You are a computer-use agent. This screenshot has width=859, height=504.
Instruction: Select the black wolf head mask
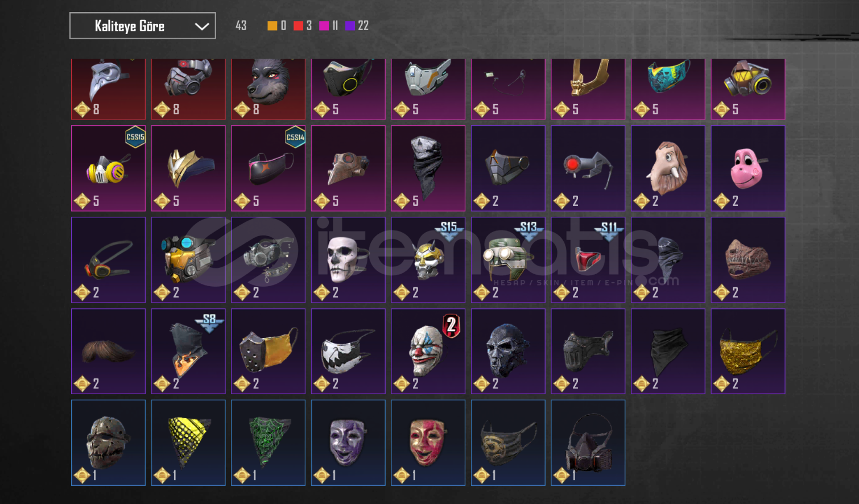(268, 89)
